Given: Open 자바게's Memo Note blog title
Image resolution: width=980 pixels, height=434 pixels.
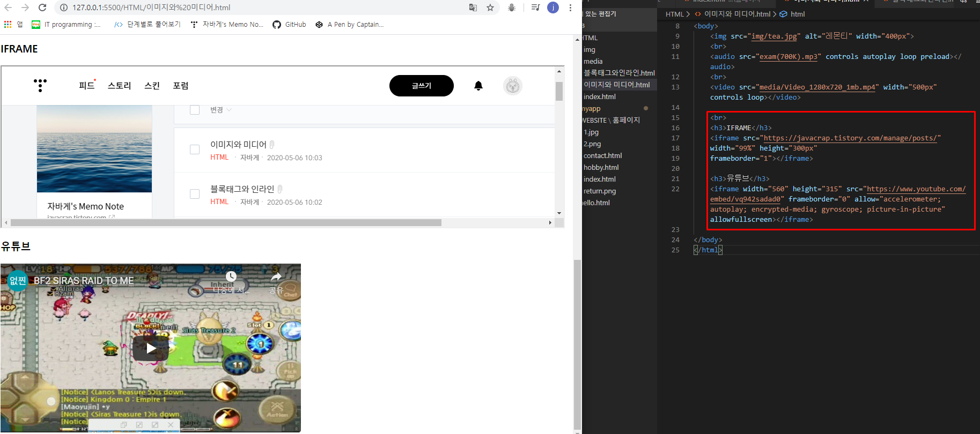Looking at the screenshot, I should pos(85,206).
